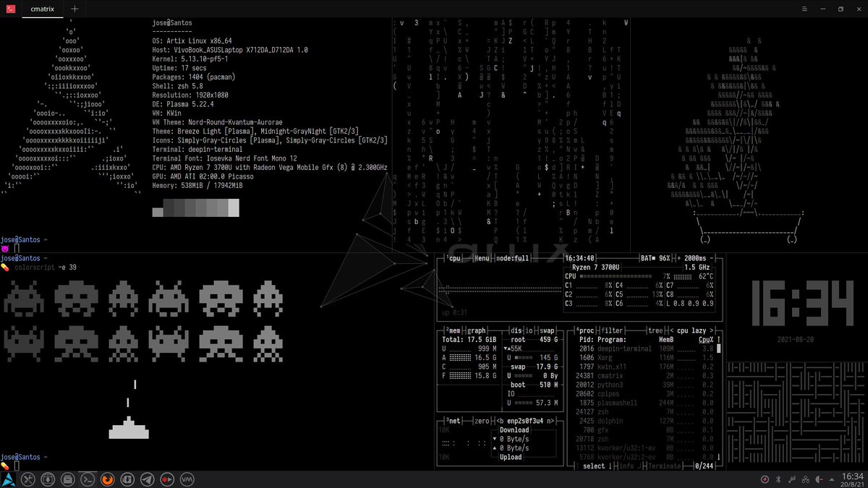Click a gray color swatch in neofetch output

coord(195,207)
